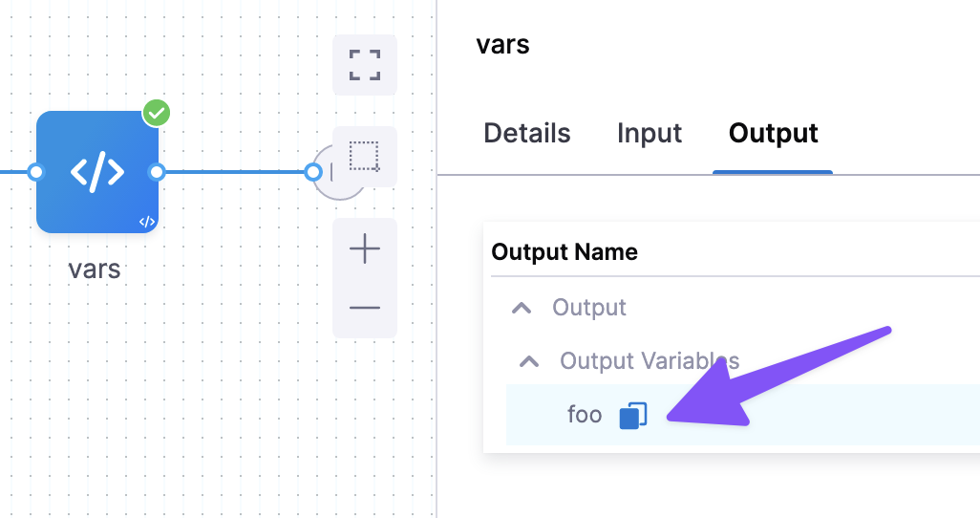
Task: Click the fit-to-screen icon
Action: coord(365,65)
